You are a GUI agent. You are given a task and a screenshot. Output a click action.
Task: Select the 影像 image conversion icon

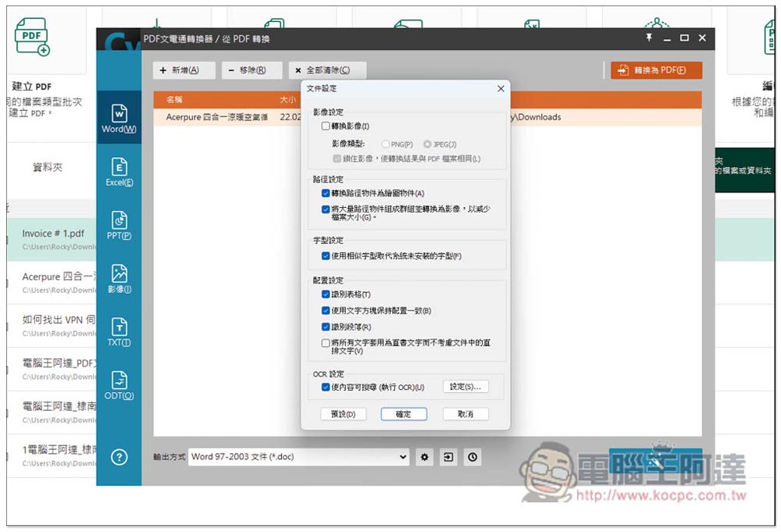(x=119, y=278)
